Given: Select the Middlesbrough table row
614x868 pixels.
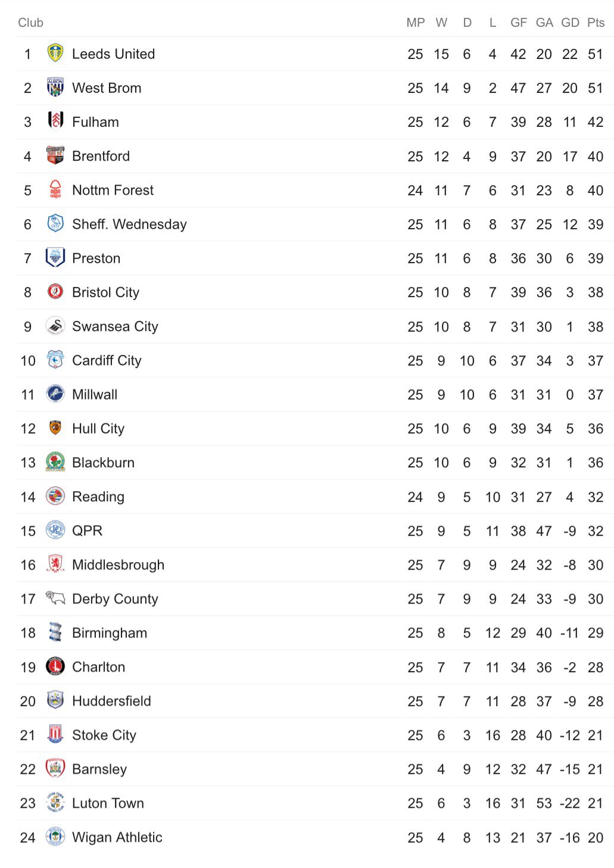Looking at the screenshot, I should coord(315,564).
